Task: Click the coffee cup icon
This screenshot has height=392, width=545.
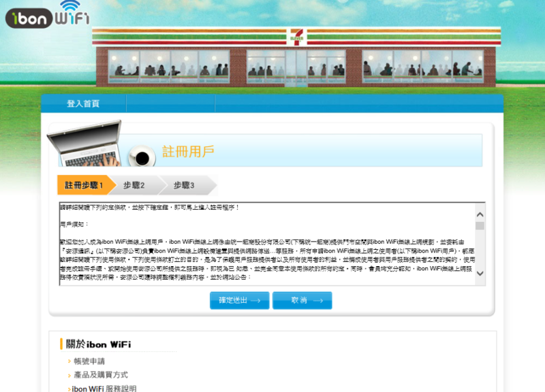Action: 142,156
